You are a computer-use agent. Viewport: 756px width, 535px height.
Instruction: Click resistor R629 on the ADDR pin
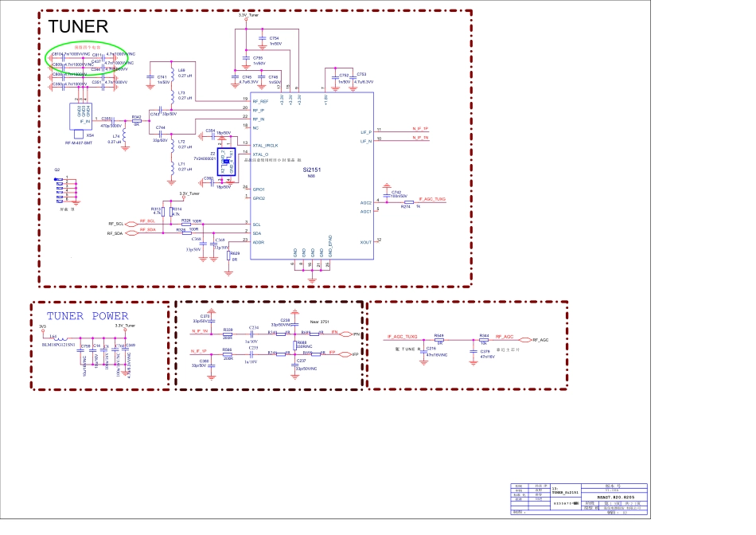pyautogui.click(x=230, y=256)
